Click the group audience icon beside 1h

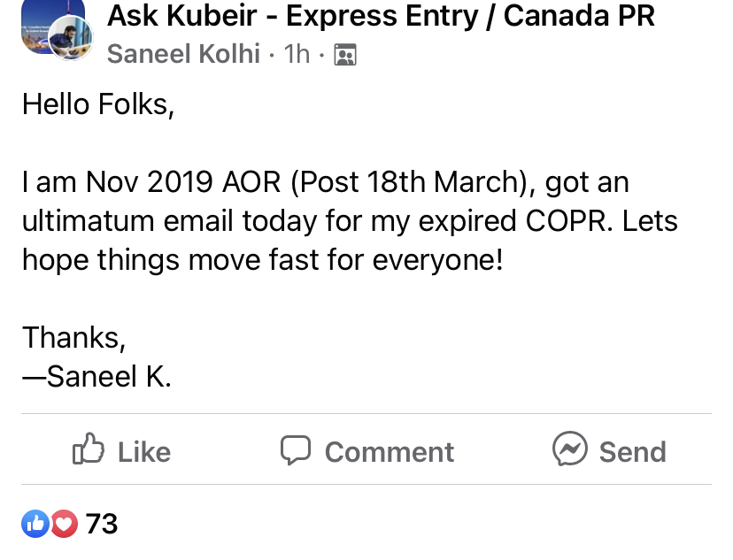345,55
